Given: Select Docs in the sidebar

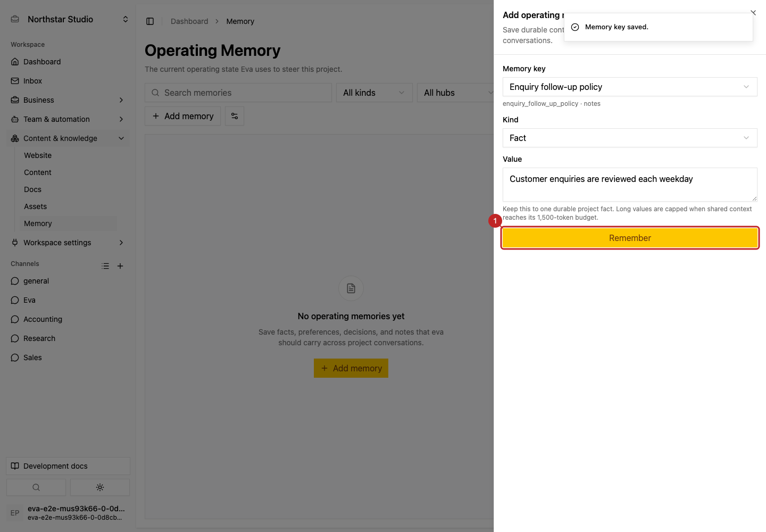Looking at the screenshot, I should tap(68, 189).
